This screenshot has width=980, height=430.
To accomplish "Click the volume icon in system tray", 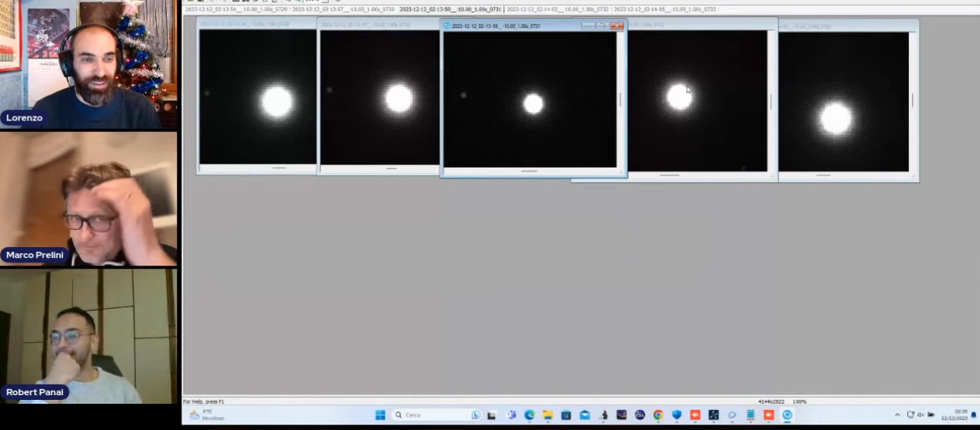I will (x=921, y=415).
